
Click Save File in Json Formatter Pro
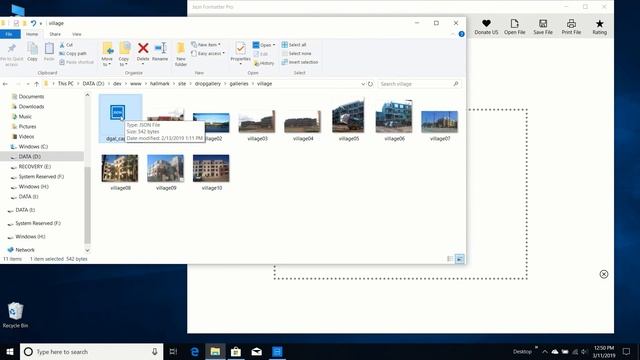click(x=543, y=27)
